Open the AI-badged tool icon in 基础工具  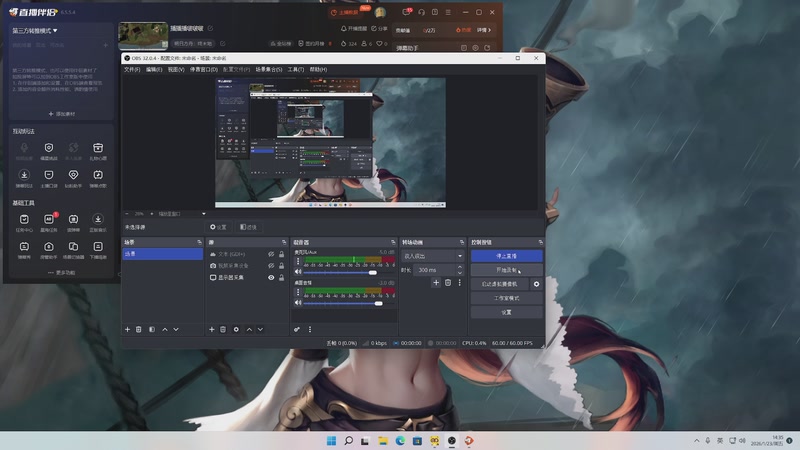[x=49, y=219]
